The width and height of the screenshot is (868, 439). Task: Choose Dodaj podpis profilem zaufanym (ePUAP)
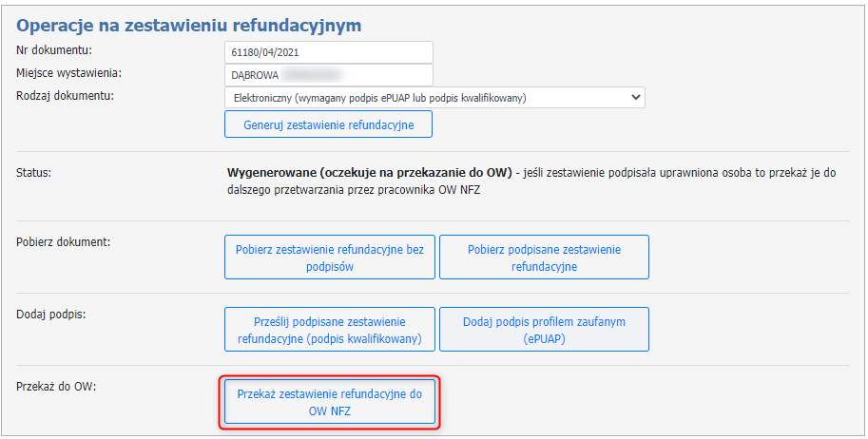[544, 331]
